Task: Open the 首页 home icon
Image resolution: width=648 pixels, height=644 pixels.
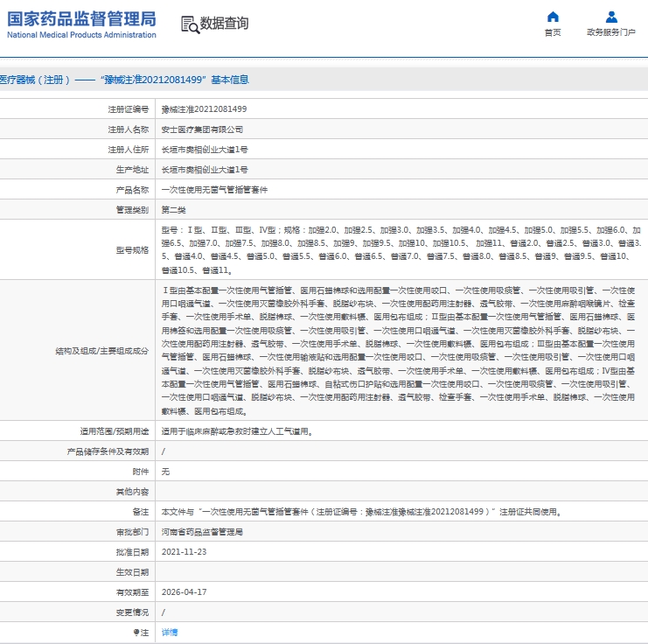Action: pyautogui.click(x=553, y=17)
